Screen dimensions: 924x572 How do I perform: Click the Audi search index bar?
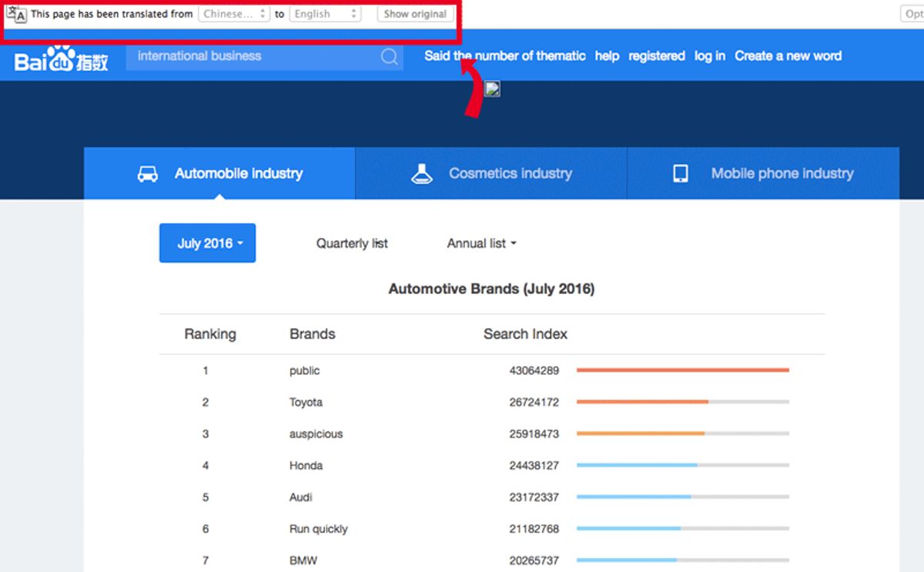tap(683, 497)
